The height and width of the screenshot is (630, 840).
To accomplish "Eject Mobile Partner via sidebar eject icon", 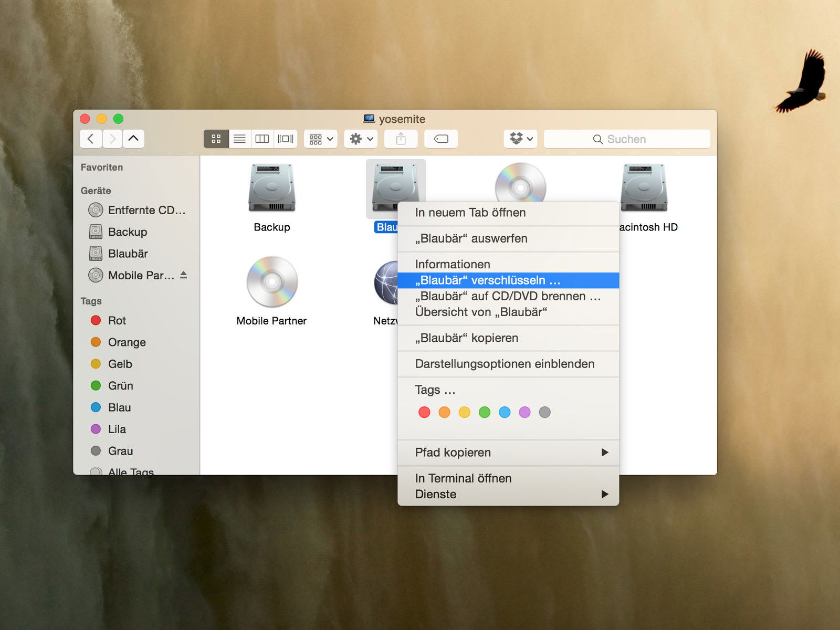I will (183, 275).
